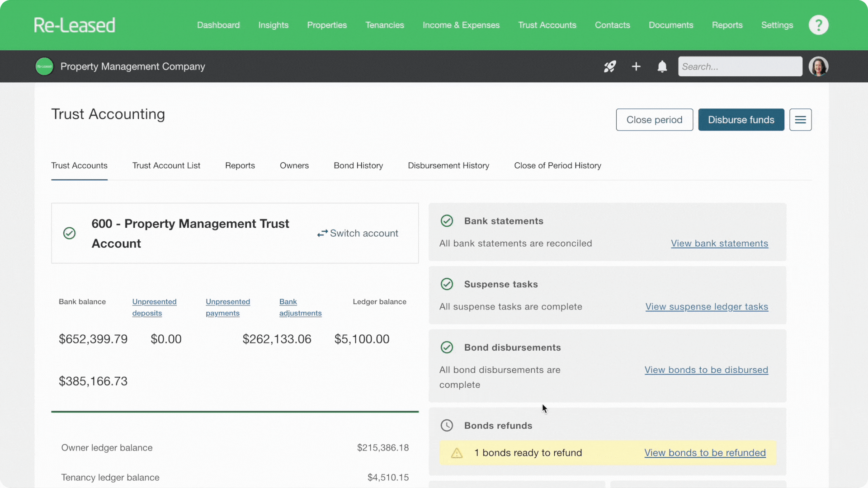
Task: Click the Trust Accounting page heading
Action: point(108,114)
